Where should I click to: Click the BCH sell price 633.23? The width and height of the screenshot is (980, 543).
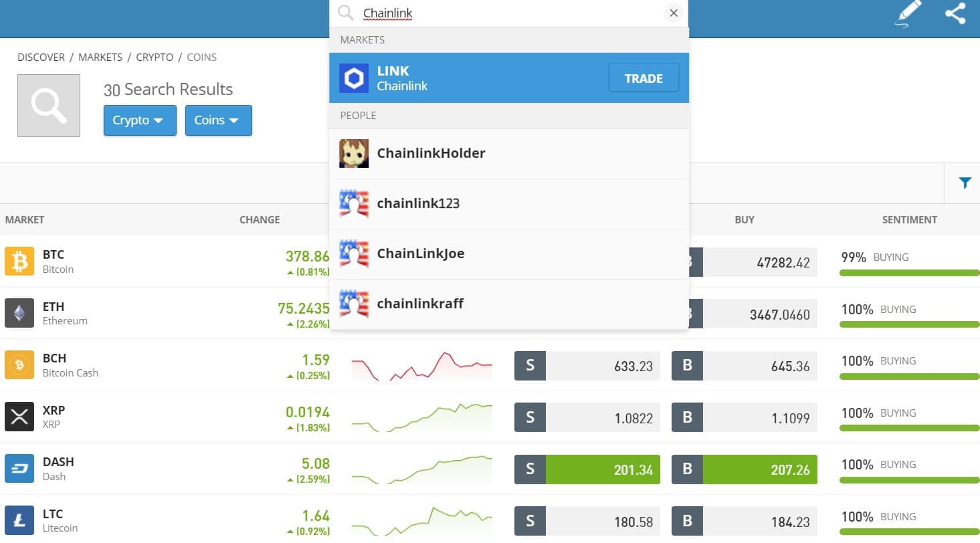(603, 366)
